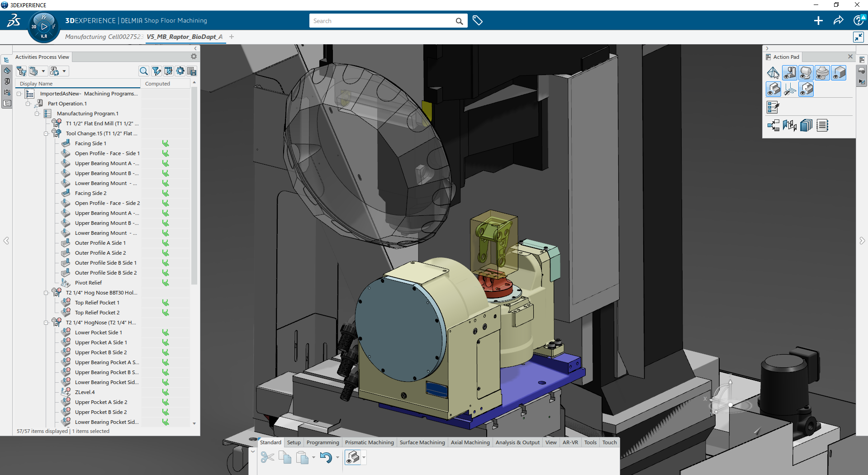Click the 3DEXPERIENCE compass play button

pos(44,27)
